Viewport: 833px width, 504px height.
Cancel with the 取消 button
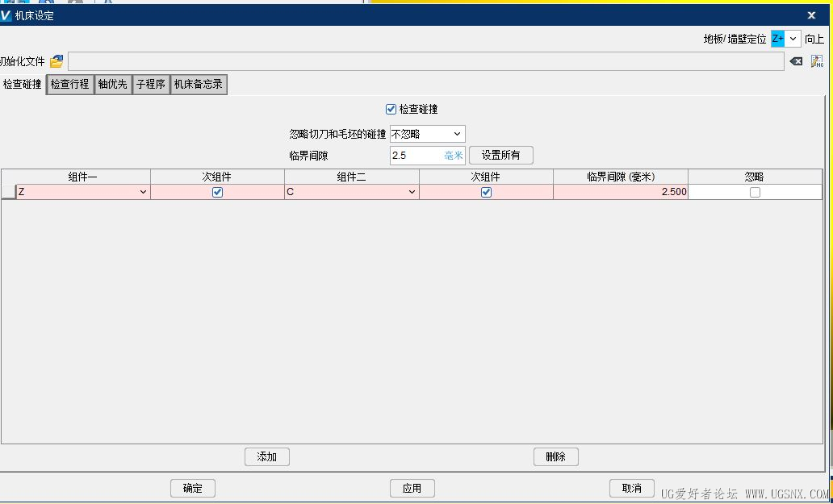click(x=632, y=488)
